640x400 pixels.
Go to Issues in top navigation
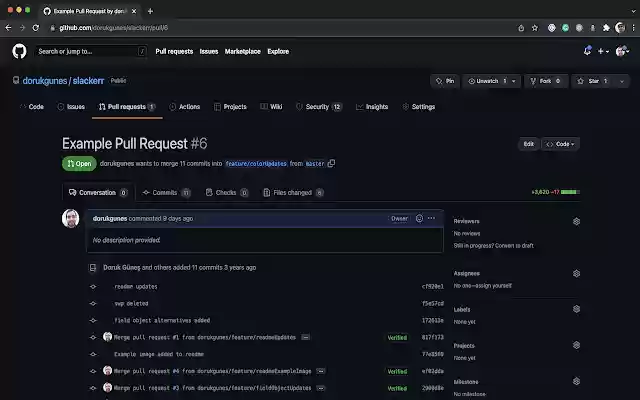tap(209, 51)
